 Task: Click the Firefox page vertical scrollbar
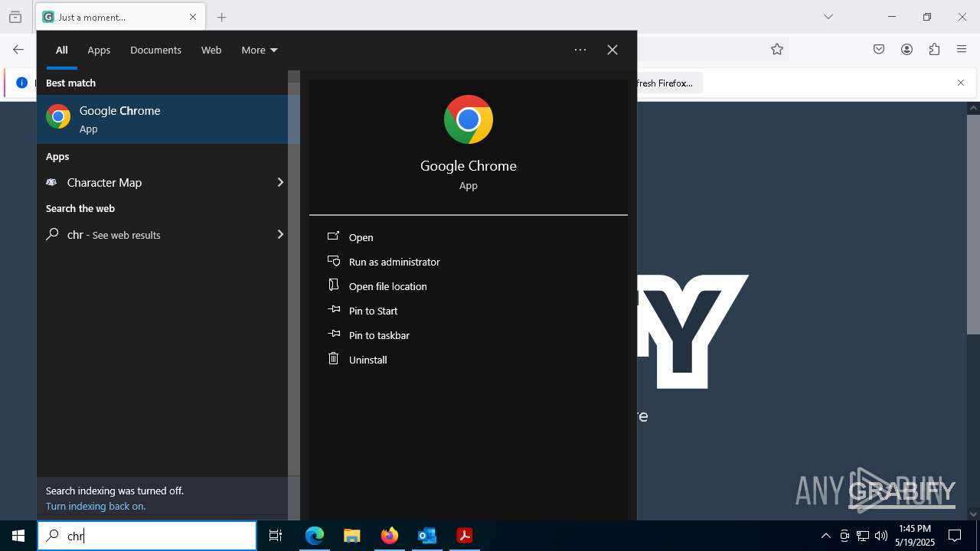coord(973,224)
